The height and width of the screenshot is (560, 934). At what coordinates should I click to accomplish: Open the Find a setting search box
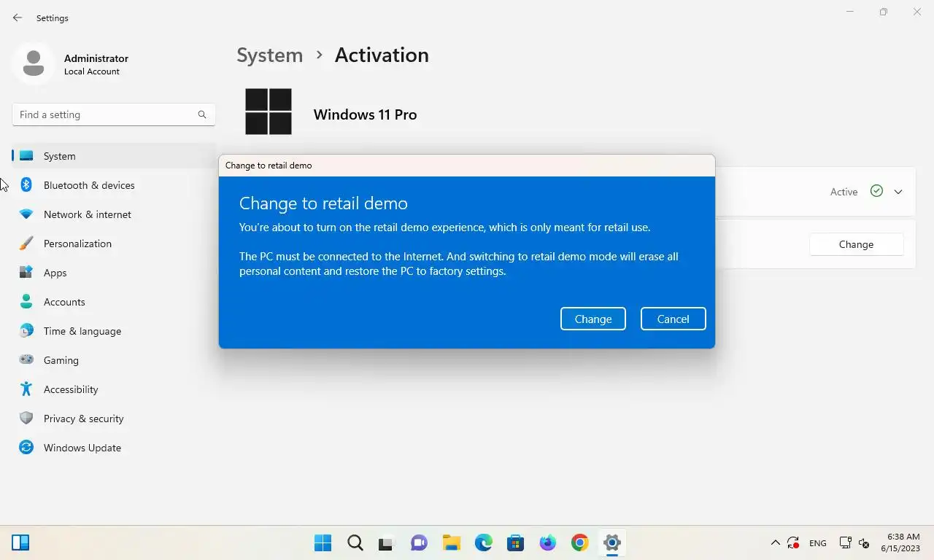[x=113, y=114]
